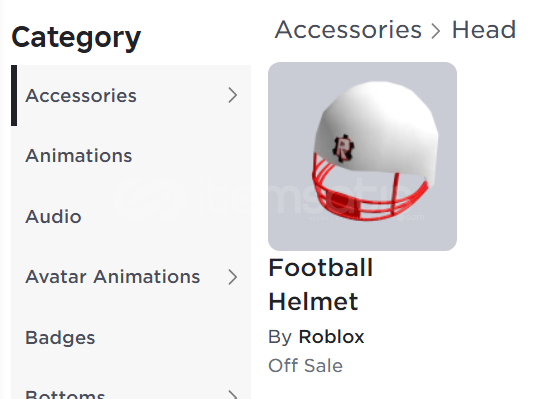
Task: Click the Off Sale status label
Action: (305, 365)
